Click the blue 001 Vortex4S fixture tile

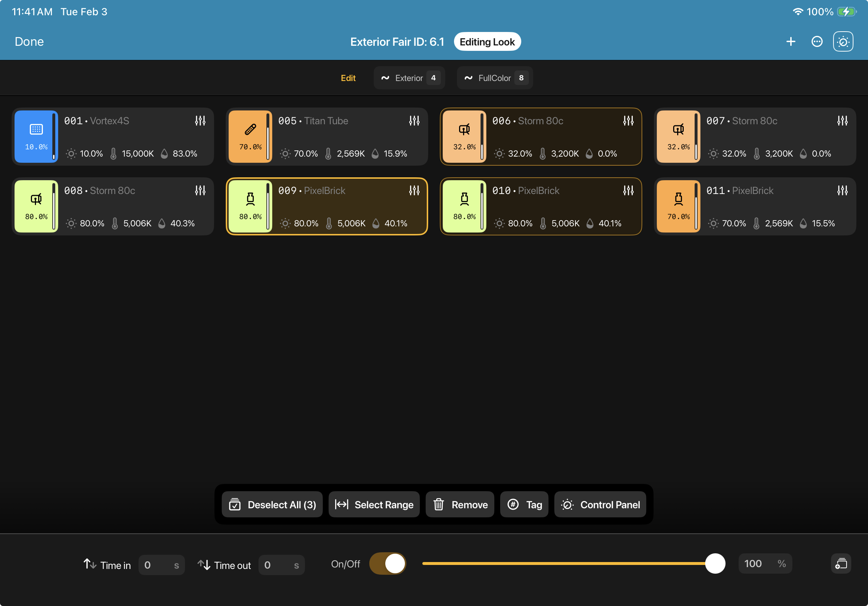pyautogui.click(x=36, y=136)
